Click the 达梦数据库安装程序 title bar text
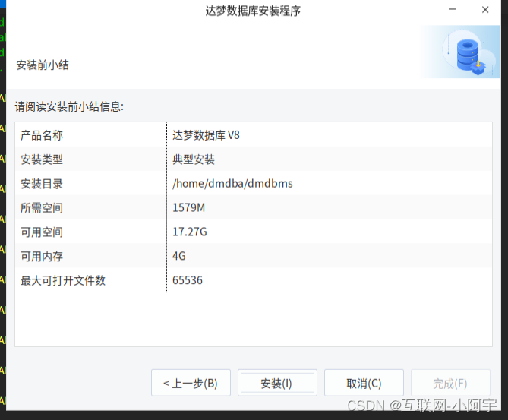Image resolution: width=508 pixels, height=420 pixels. [253, 11]
